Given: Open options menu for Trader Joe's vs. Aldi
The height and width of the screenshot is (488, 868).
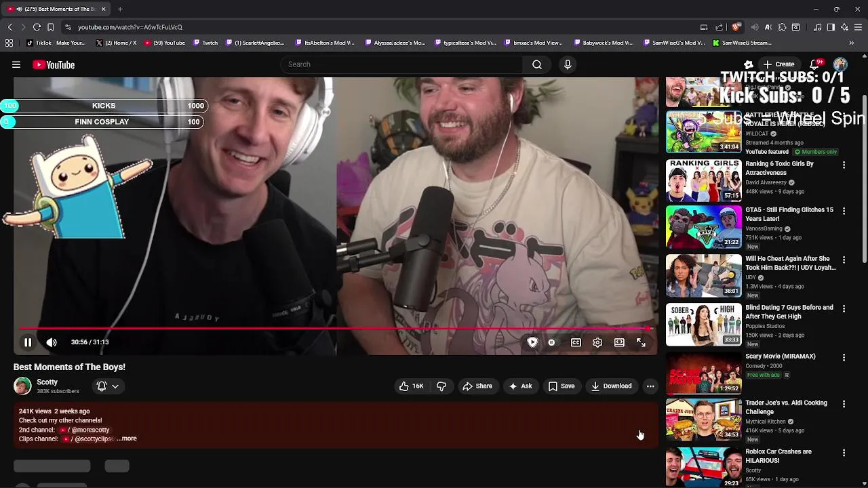Looking at the screenshot, I should click(844, 404).
